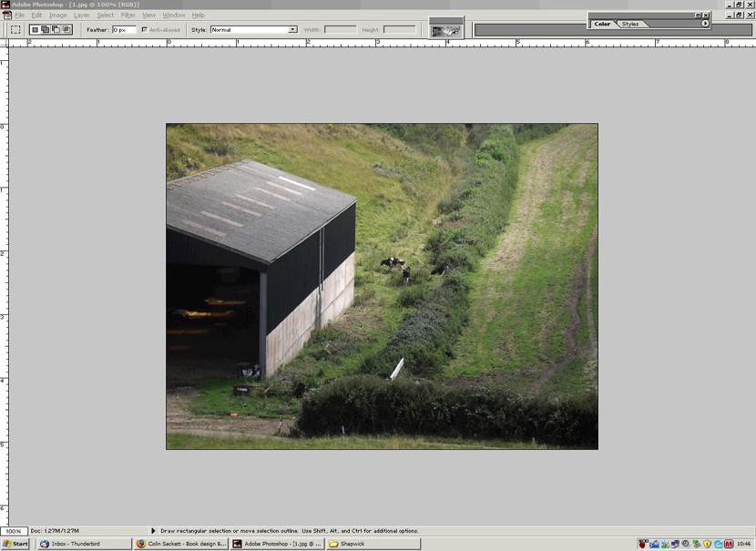Click the ruler origin corner box

click(x=5, y=43)
